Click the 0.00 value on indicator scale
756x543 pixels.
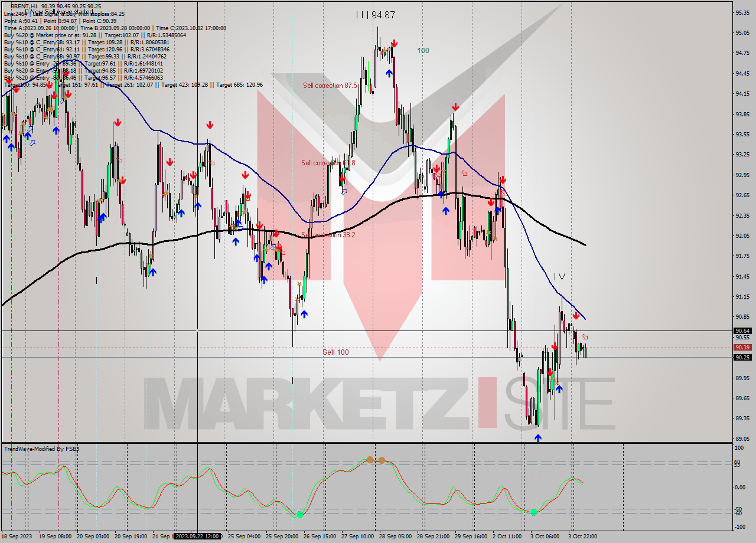(x=741, y=488)
